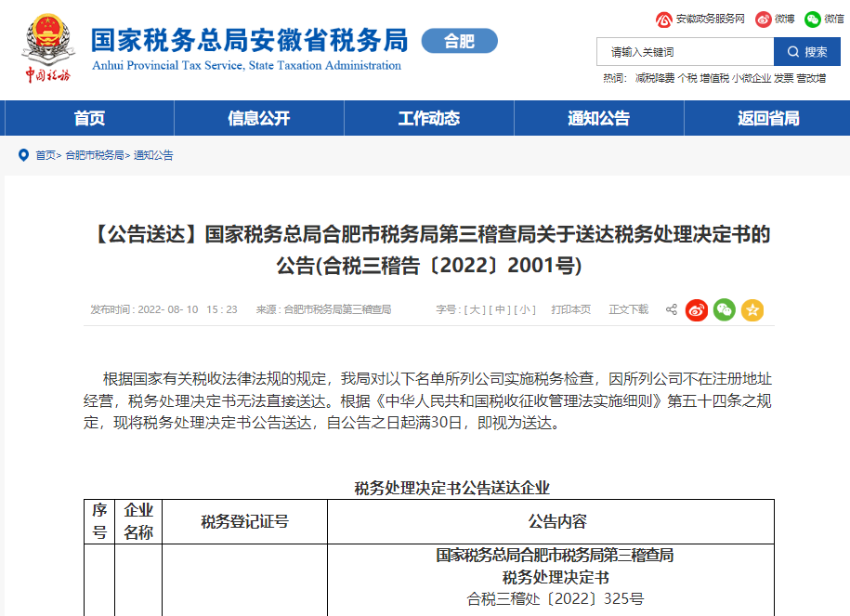Open the 合肥 city selector
Image resolution: width=850 pixels, height=616 pixels.
[x=459, y=41]
